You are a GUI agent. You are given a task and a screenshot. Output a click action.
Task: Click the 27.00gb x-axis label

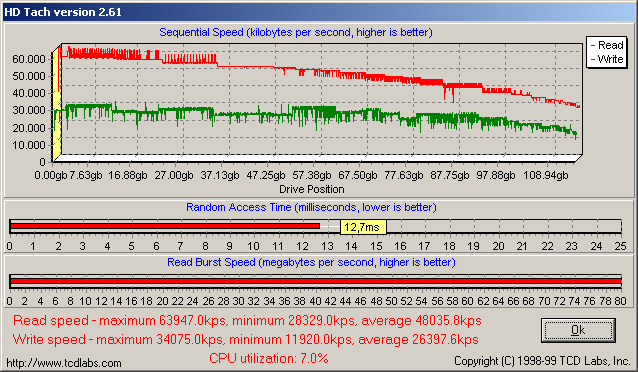click(x=174, y=175)
